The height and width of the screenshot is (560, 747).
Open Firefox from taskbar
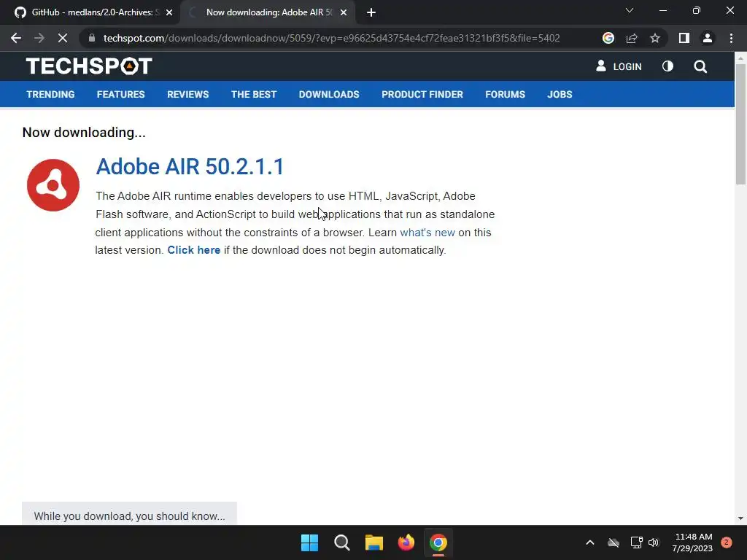click(406, 542)
